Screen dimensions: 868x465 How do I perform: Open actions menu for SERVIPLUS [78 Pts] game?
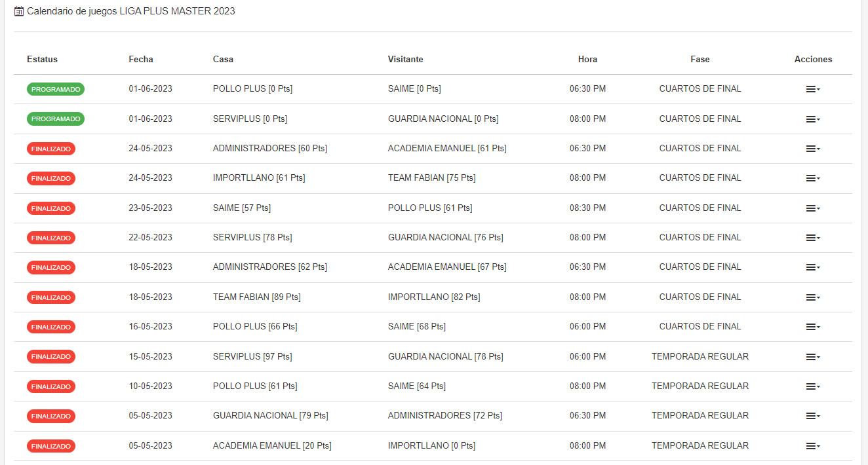pyautogui.click(x=813, y=238)
